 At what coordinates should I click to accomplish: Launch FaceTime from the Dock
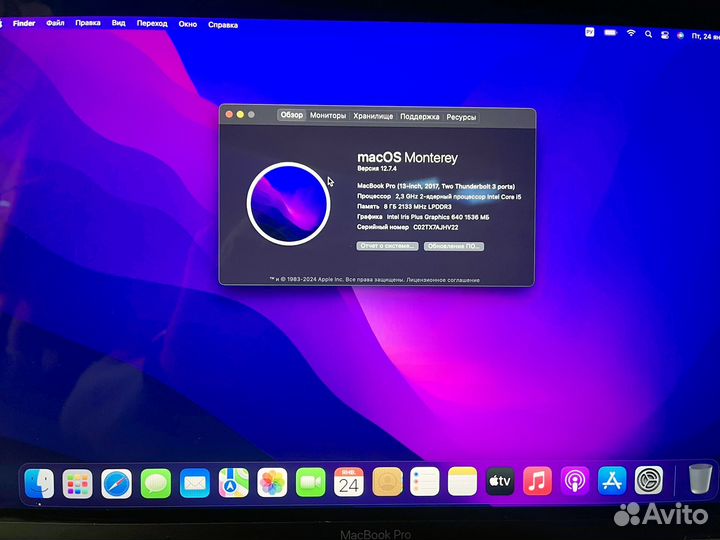[x=311, y=482]
